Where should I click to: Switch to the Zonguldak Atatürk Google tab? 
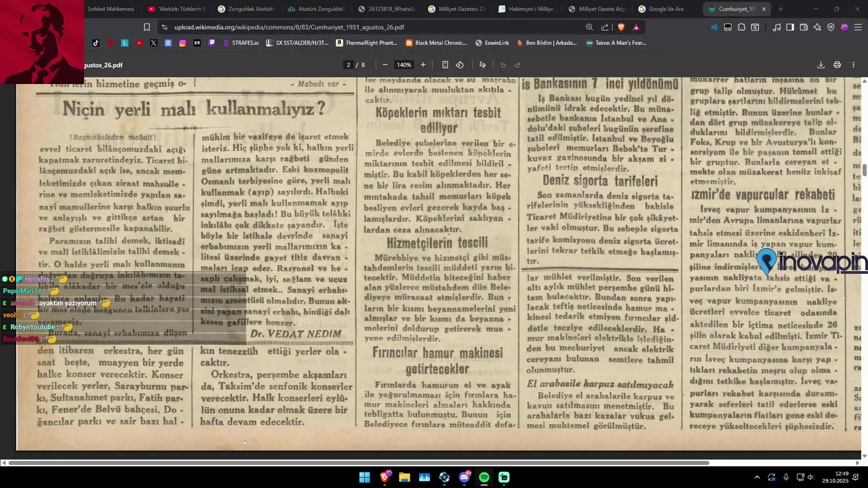click(x=245, y=9)
